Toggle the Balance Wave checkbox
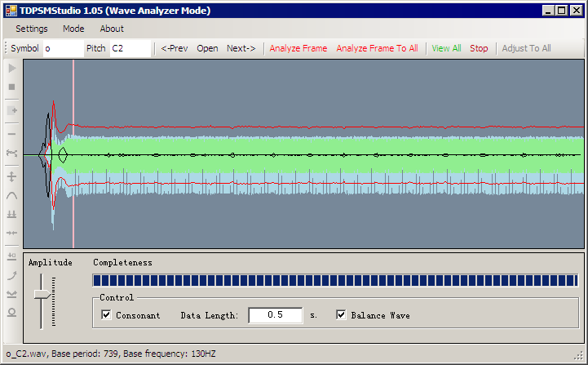 341,314
